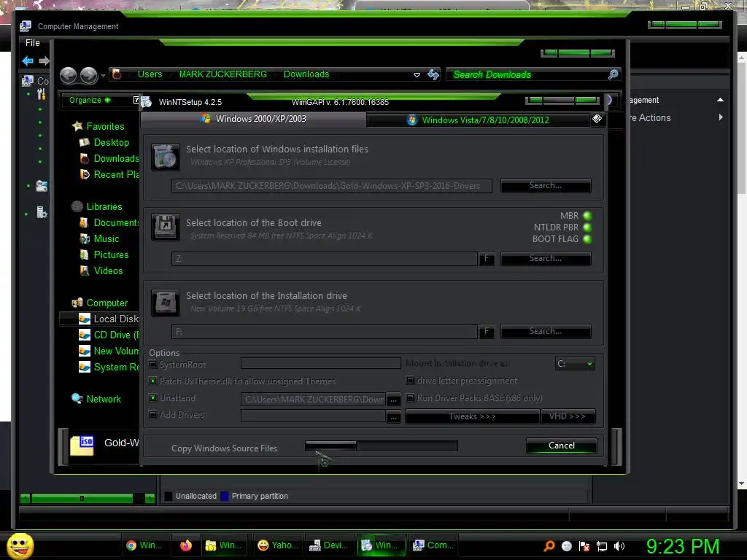Open the Network item in sidebar

[x=104, y=399]
